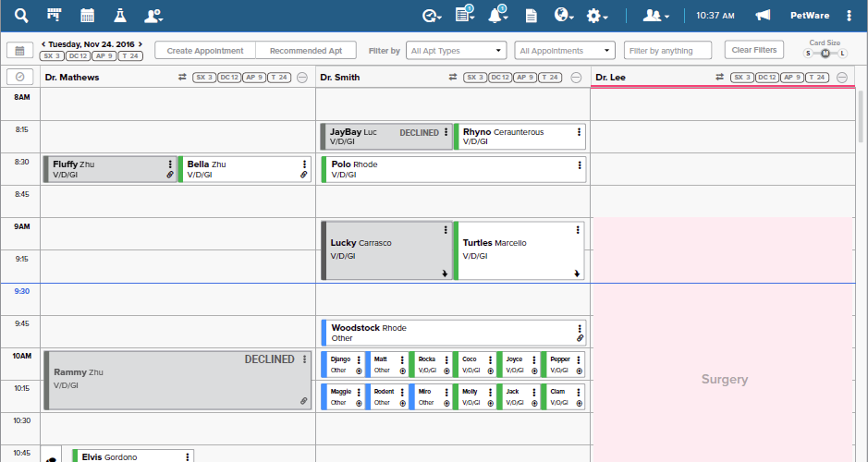Open the settings gear dropdown

click(x=597, y=16)
